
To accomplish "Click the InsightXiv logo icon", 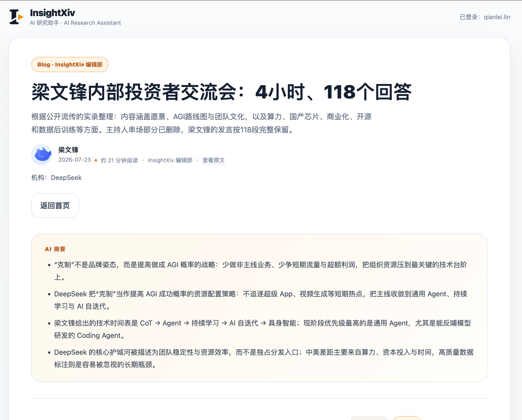I will click(x=16, y=17).
